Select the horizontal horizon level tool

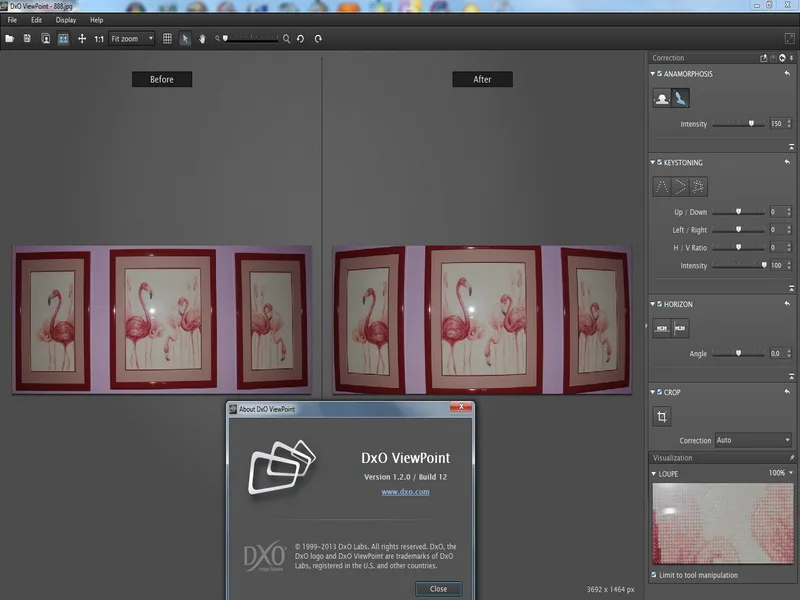(662, 328)
